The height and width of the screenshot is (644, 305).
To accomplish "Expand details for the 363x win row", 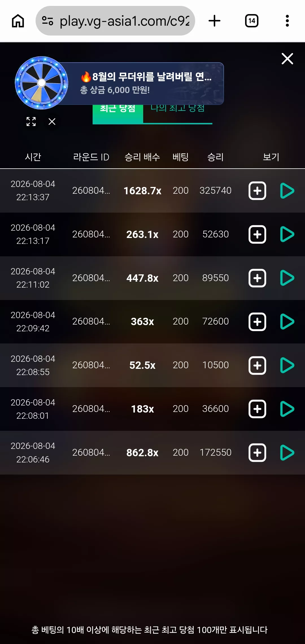I will (257, 322).
